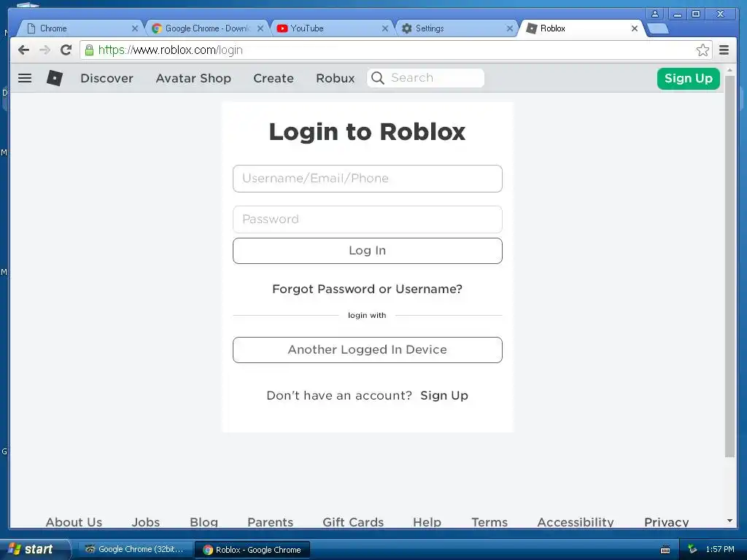Image resolution: width=747 pixels, height=560 pixels.
Task: Open the Discover page
Action: (107, 78)
